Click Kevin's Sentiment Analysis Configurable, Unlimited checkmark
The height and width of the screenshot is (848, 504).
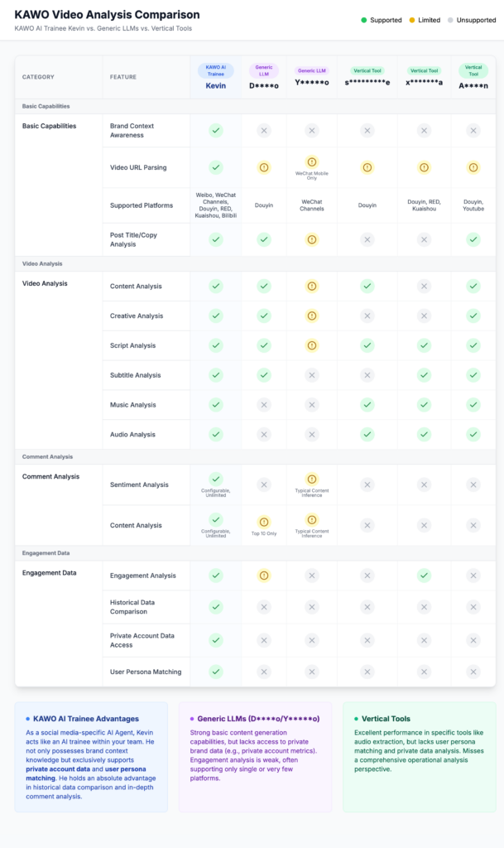pos(215,479)
